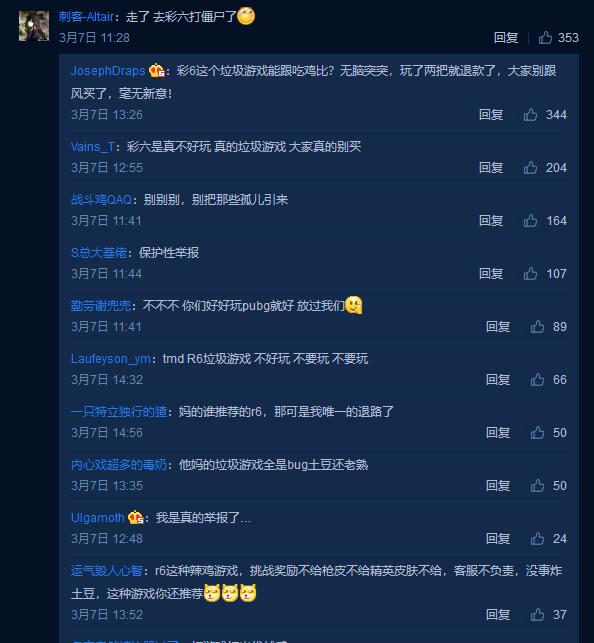Like the last reply with 37 likes
This screenshot has width=594, height=643.
pos(537,615)
